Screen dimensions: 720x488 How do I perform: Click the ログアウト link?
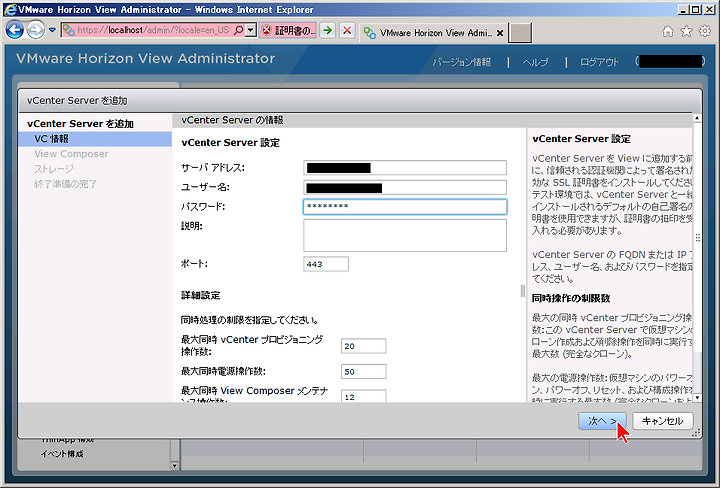[x=599, y=62]
